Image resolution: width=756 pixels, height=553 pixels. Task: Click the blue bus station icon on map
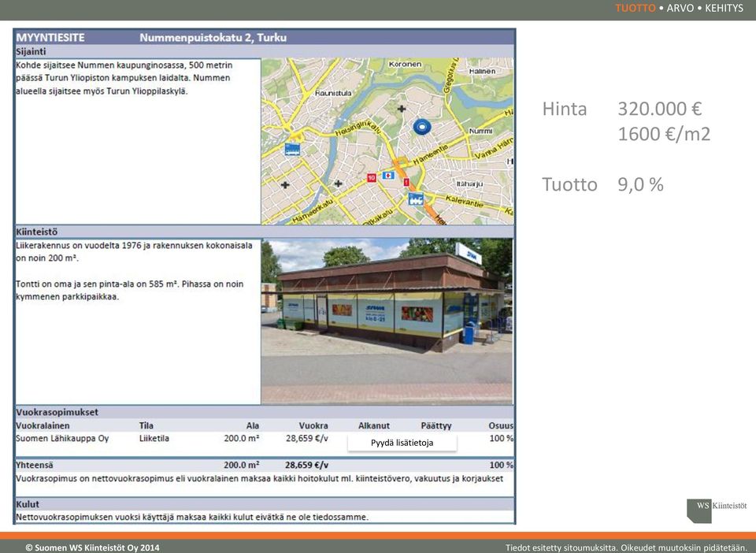point(292,150)
